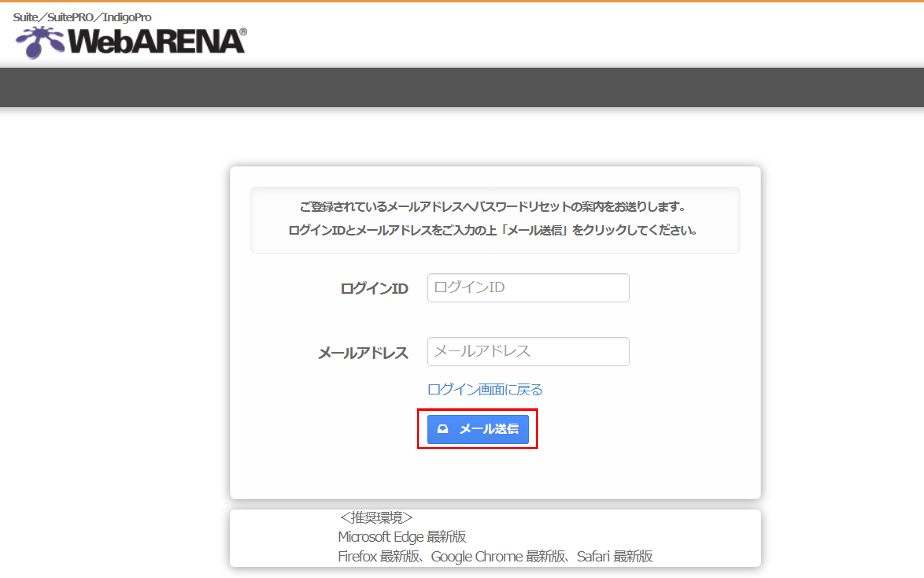Focus the ログインID input field
The width and height of the screenshot is (924, 578).
point(528,287)
